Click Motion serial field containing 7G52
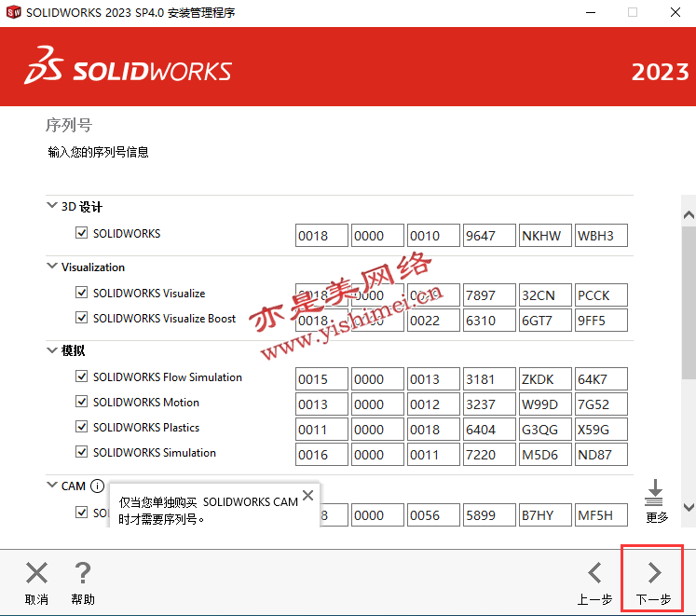Viewport: 696px width, 616px height. click(x=601, y=404)
